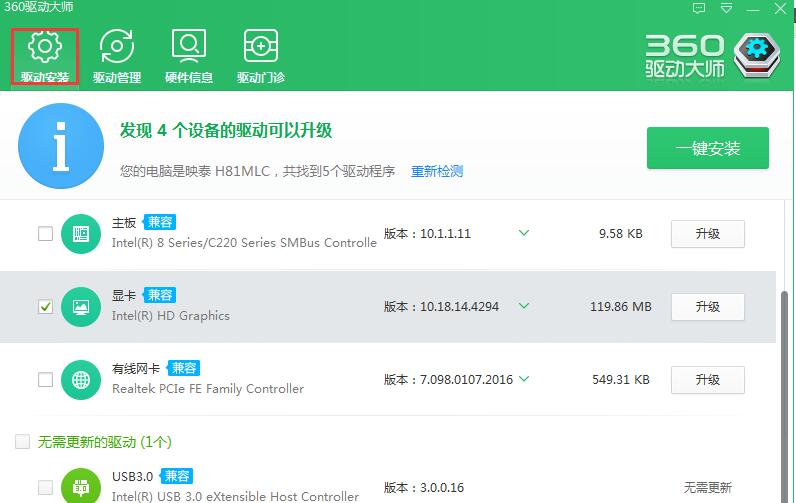This screenshot has width=796, height=503.
Task: Click 升级 for the 显卡 driver
Action: point(708,307)
